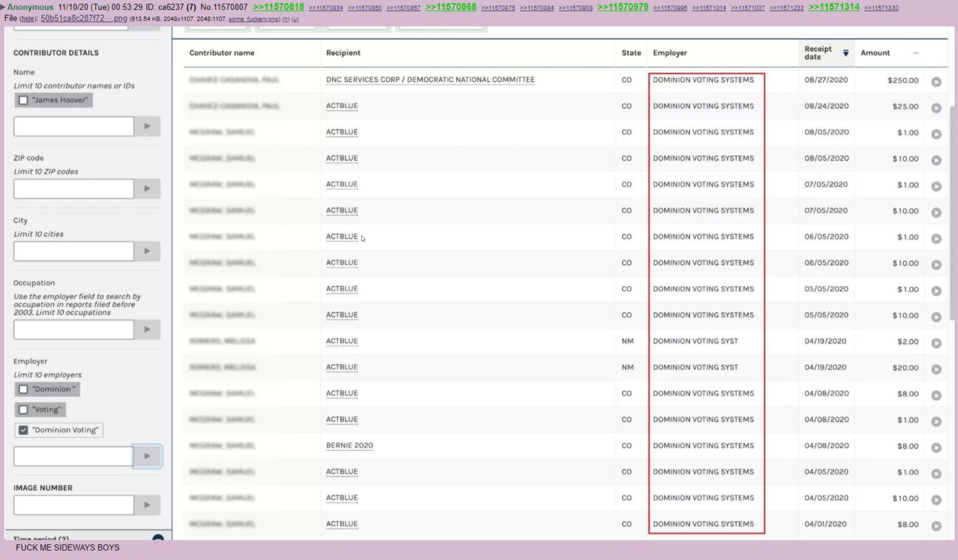Viewport: 958px width, 560px height.
Task: Expand the 06/05/2020 $10.00 row details
Action: [x=936, y=265]
